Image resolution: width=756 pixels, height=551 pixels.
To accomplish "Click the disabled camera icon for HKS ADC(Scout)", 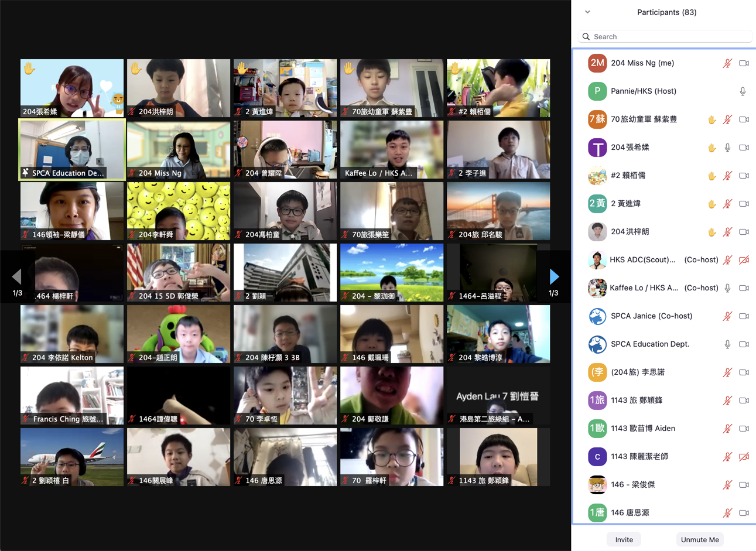I will coord(744,260).
